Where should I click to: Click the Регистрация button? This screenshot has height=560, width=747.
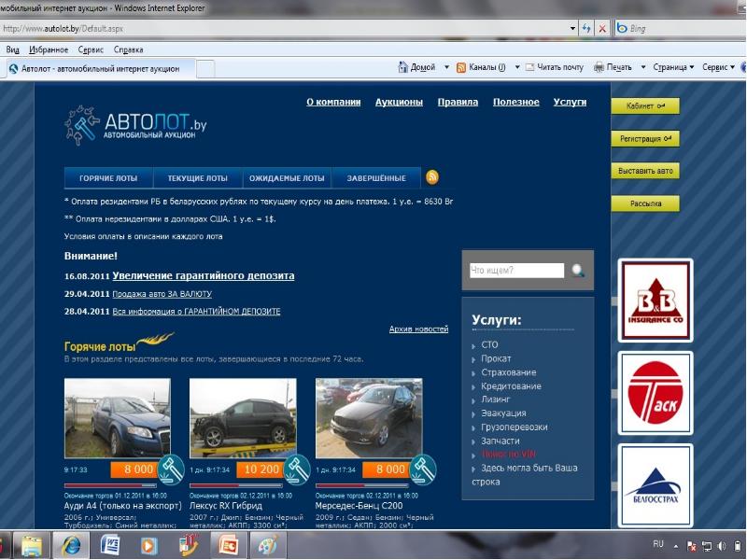(645, 139)
